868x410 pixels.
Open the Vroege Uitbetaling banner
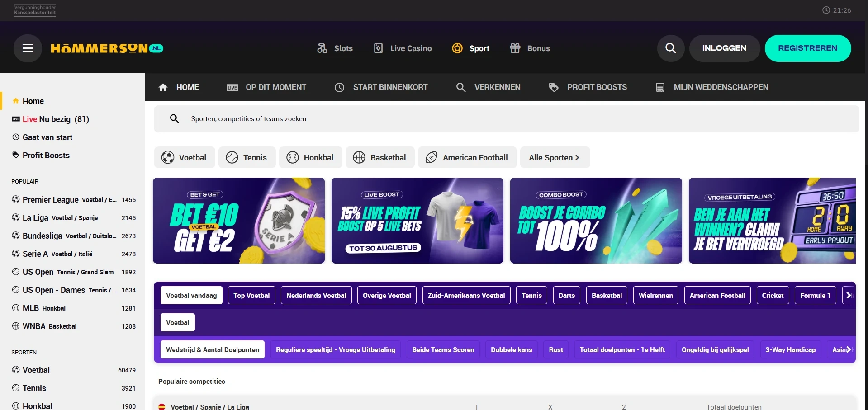(x=772, y=221)
